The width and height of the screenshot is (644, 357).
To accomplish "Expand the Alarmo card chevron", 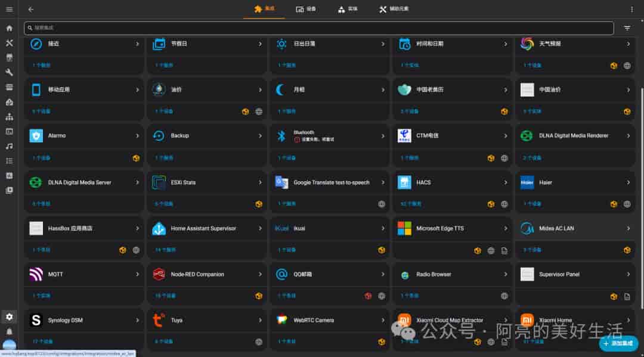I will 137,135.
